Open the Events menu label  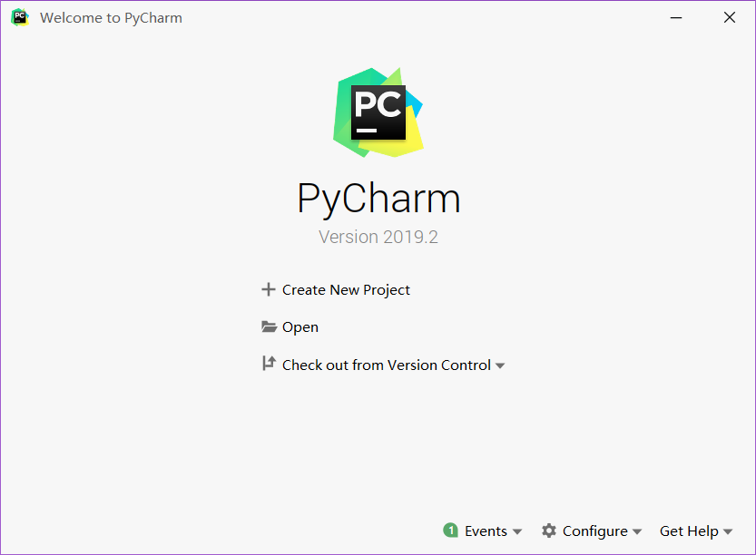(486, 531)
